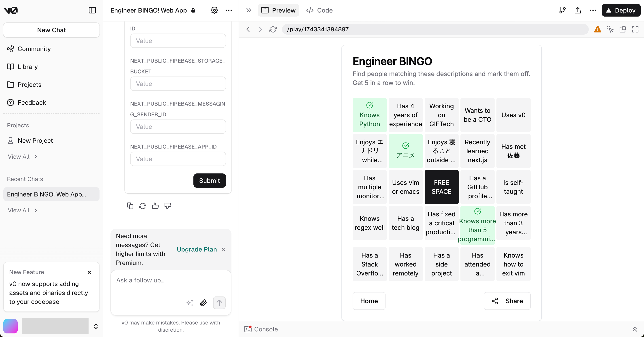
Task: Click the refresh preview icon
Action: tap(273, 29)
